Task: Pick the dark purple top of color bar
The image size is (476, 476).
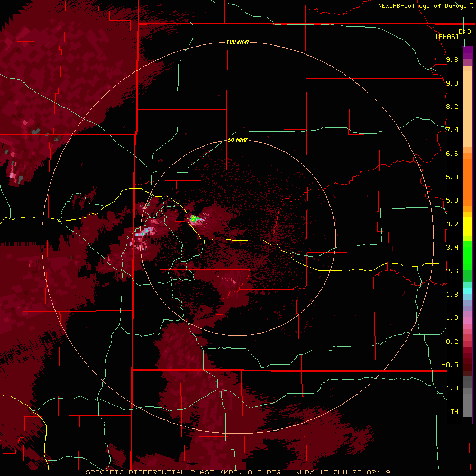Action: pyautogui.click(x=467, y=53)
